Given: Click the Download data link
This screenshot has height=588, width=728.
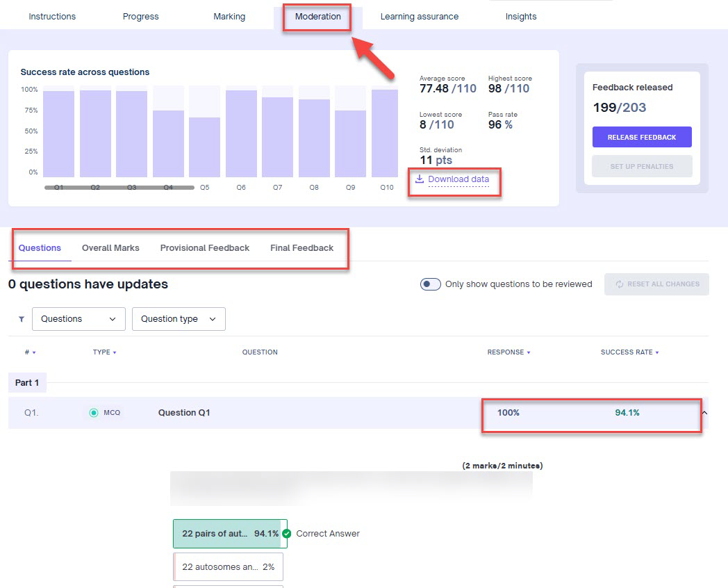Looking at the screenshot, I should [458, 179].
